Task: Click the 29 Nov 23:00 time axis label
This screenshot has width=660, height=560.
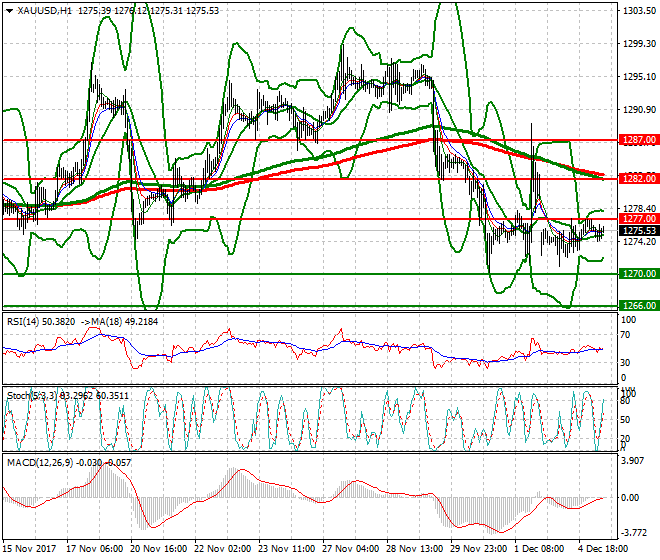Action: point(479,549)
